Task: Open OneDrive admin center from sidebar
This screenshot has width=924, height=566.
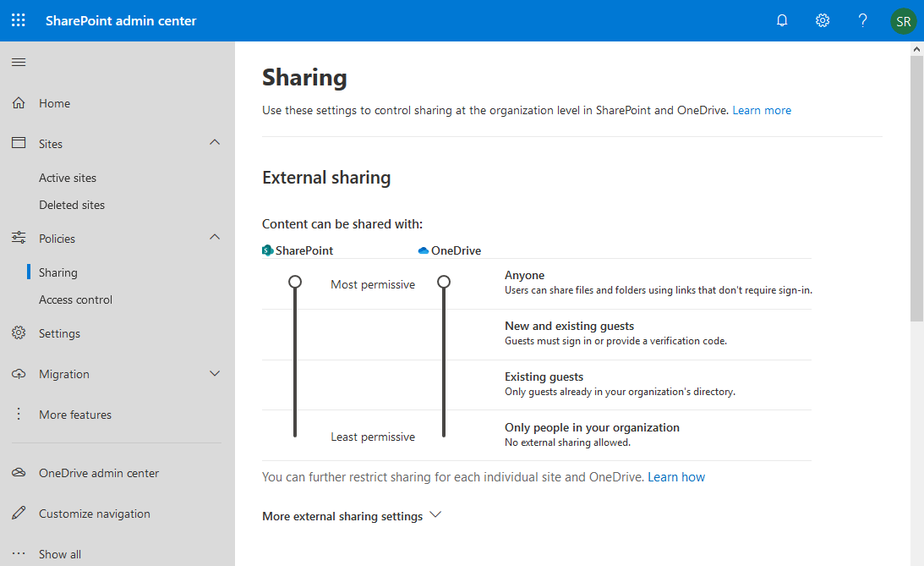Action: coord(98,473)
